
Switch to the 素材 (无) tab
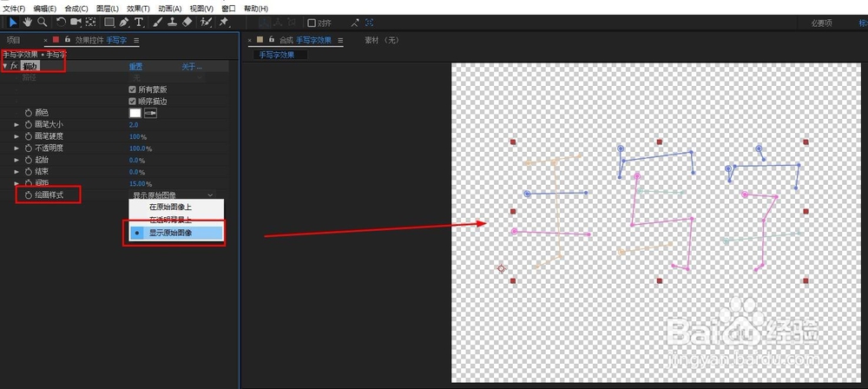pos(381,40)
